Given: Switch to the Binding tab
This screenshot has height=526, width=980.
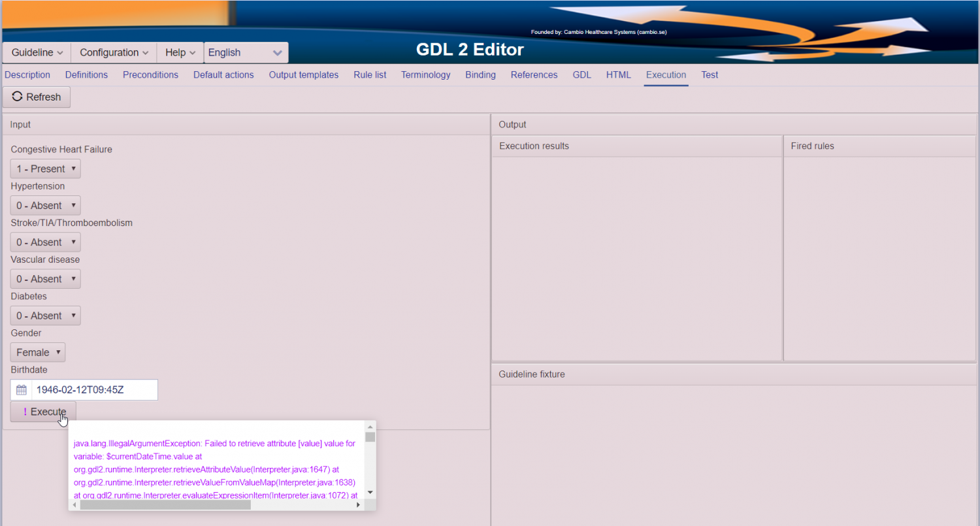Looking at the screenshot, I should point(480,74).
